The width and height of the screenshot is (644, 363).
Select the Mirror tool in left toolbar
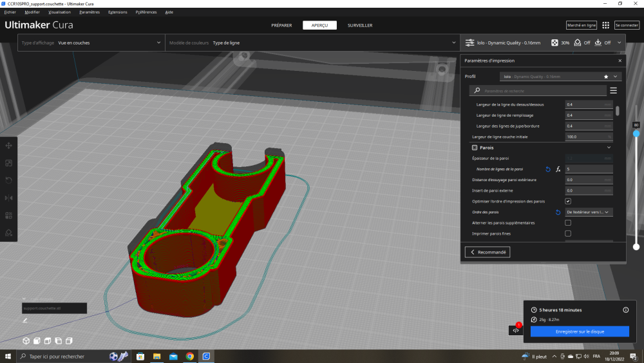pyautogui.click(x=9, y=198)
